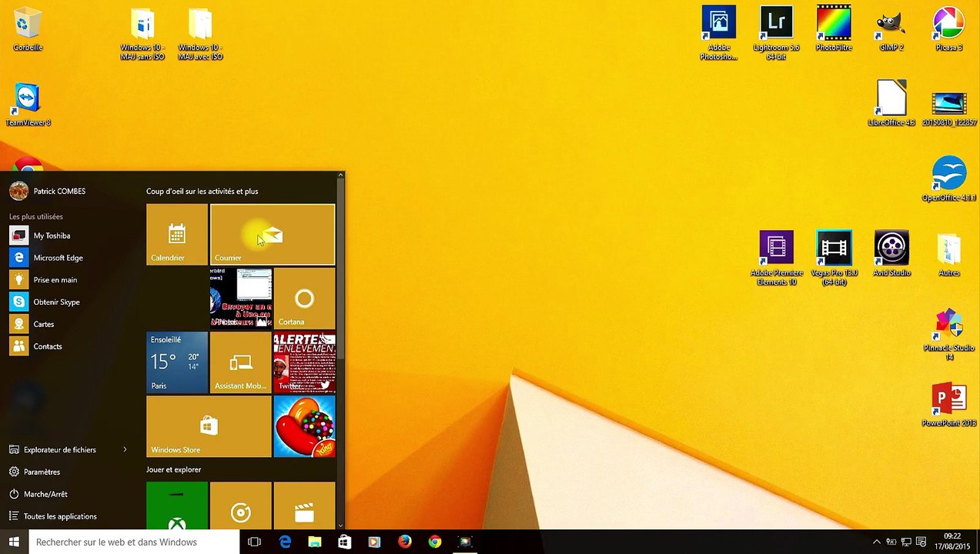The width and height of the screenshot is (980, 554).
Task: Open Task View on the taskbar
Action: point(254,542)
